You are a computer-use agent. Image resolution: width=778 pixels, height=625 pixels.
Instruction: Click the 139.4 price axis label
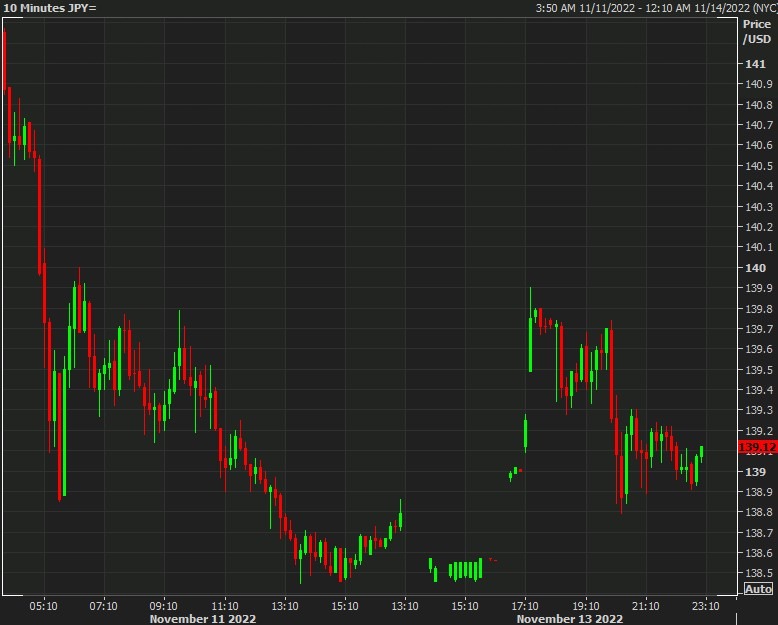pyautogui.click(x=759, y=390)
